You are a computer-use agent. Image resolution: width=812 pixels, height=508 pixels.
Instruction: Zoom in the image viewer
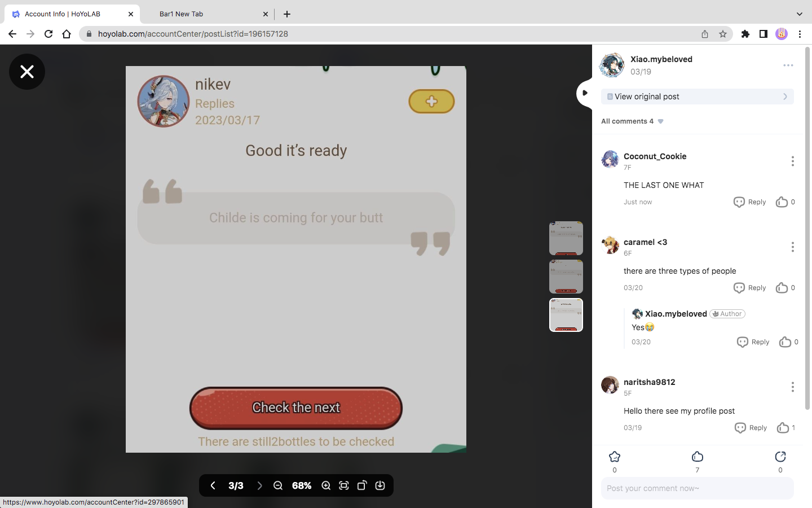[x=326, y=485]
